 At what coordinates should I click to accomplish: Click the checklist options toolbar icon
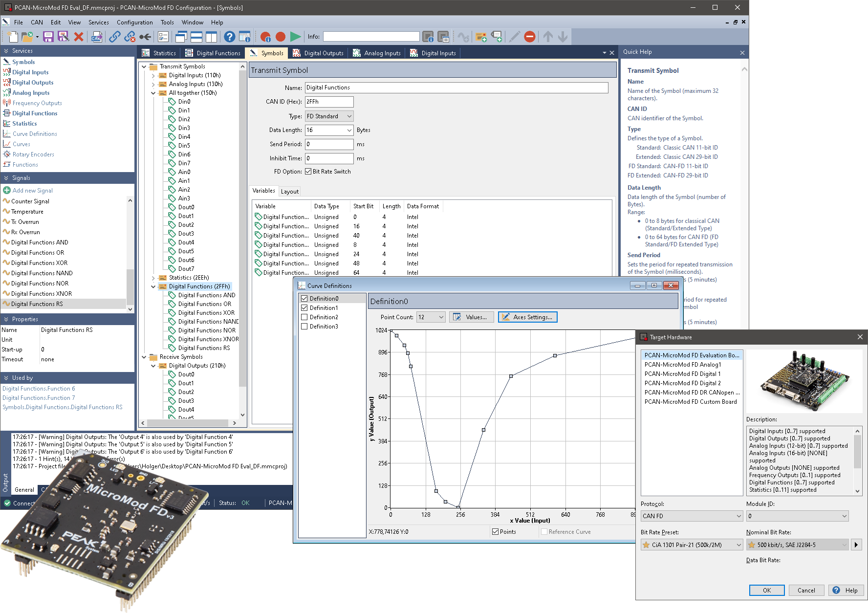[x=163, y=37]
